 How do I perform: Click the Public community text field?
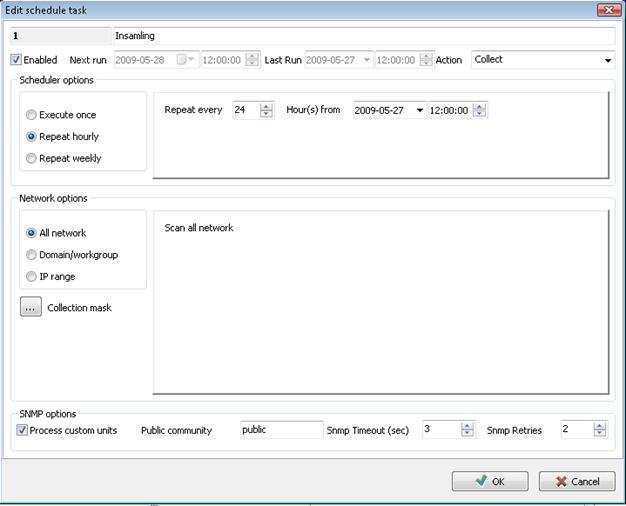(x=280, y=430)
